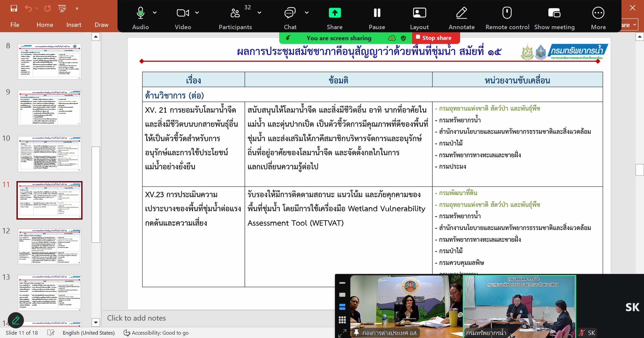The width and height of the screenshot is (644, 338).
Task: Click the muted mic icon beside SK
Action: pos(582,333)
